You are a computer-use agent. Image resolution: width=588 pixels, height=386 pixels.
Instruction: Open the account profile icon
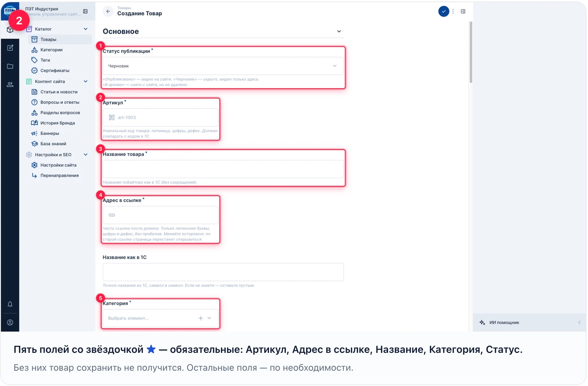(10, 323)
